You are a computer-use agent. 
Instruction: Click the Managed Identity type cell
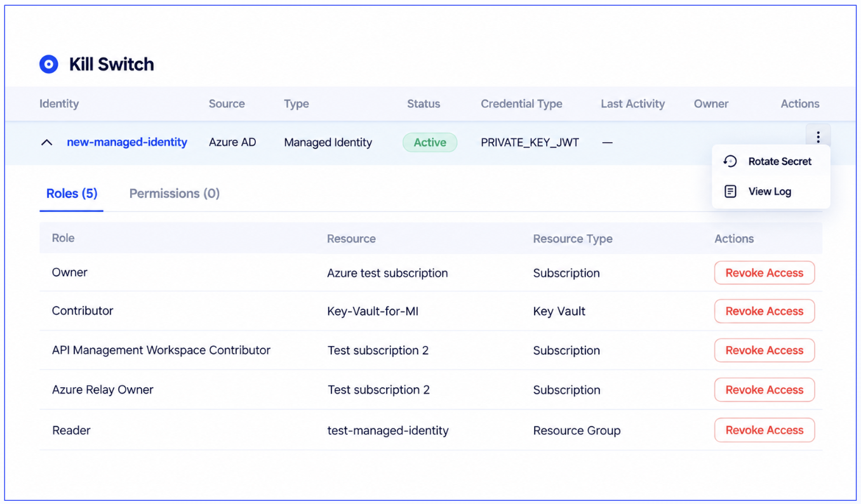(x=328, y=142)
